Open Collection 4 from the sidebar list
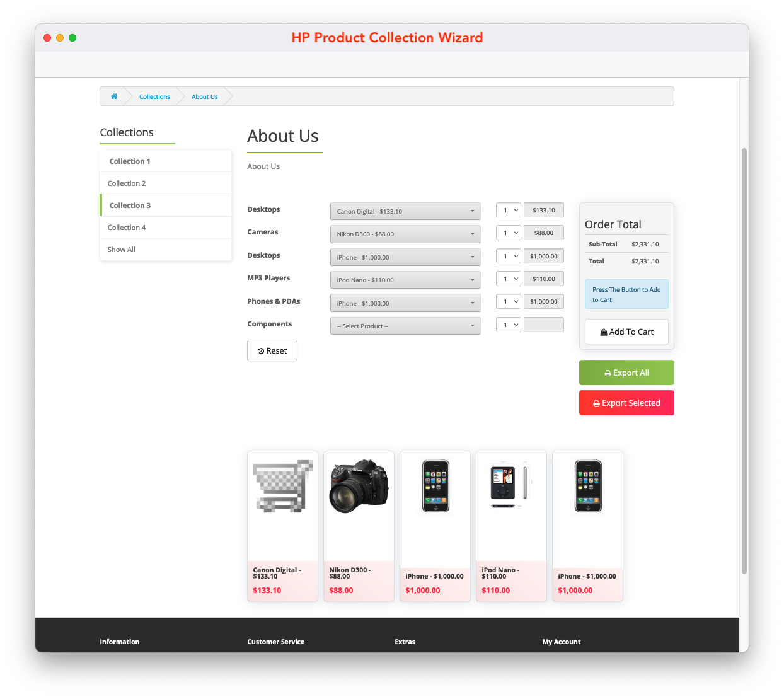Viewport: 784px width, 699px height. [127, 228]
